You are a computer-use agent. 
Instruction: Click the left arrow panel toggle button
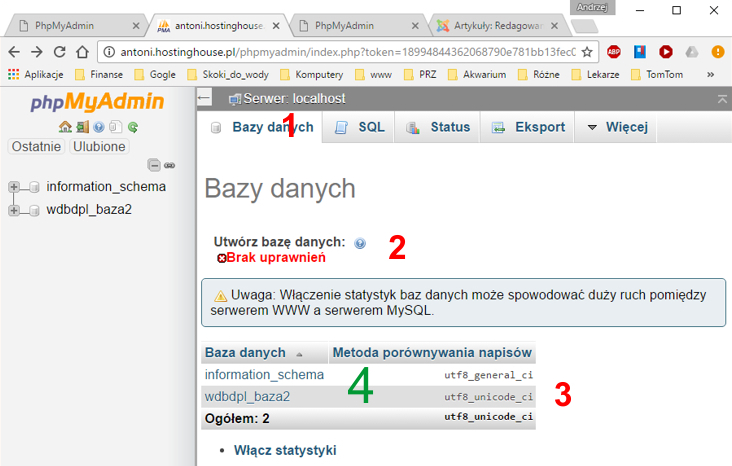pos(204,98)
